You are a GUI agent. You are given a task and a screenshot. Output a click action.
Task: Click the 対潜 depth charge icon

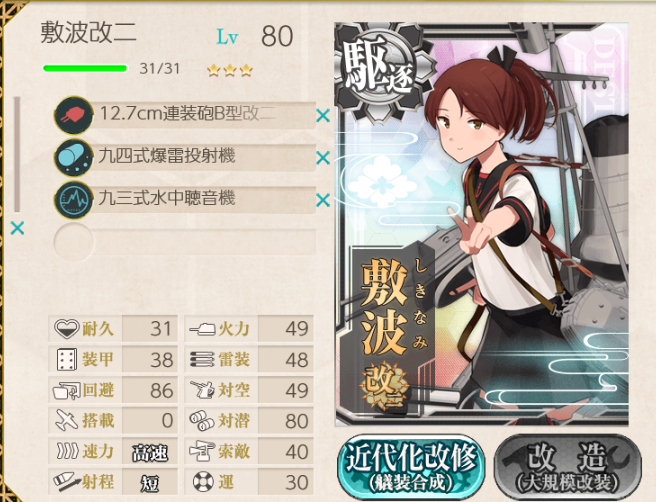click(202, 421)
